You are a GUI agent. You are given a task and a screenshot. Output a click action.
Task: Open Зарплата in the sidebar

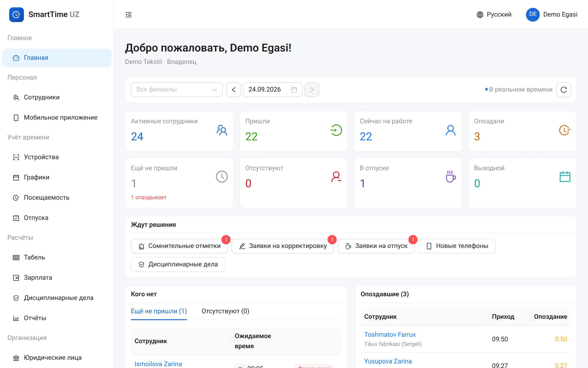[x=57, y=278]
